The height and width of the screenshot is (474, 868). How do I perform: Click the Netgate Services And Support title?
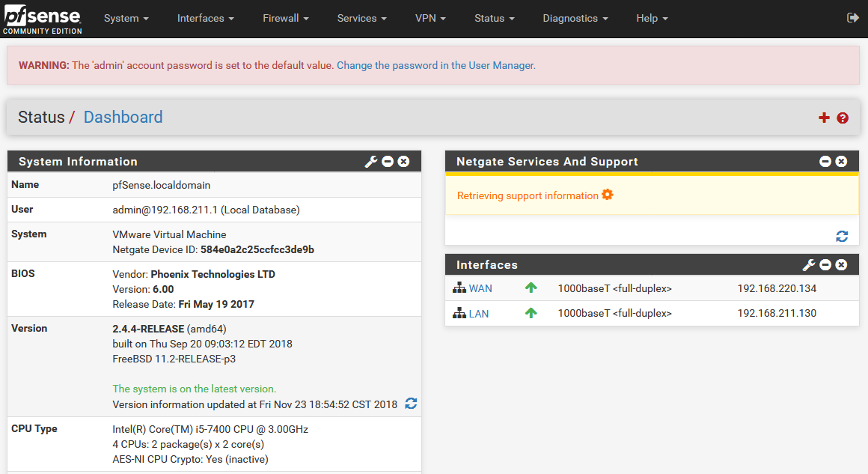point(547,162)
